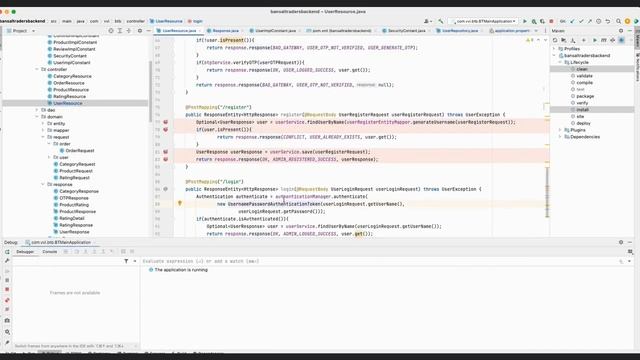The image size is (640, 360).
Task: Collapse all icon in Project panel
Action: coord(129,31)
